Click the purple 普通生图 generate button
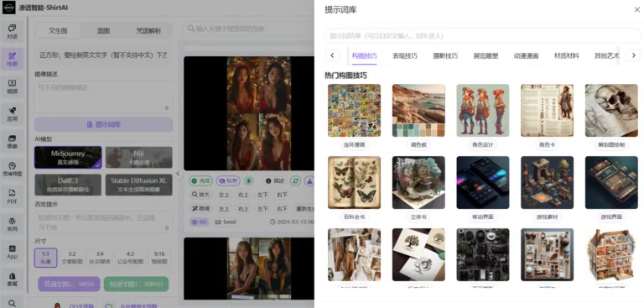Viewport: 644px width, 308px height. tap(69, 284)
